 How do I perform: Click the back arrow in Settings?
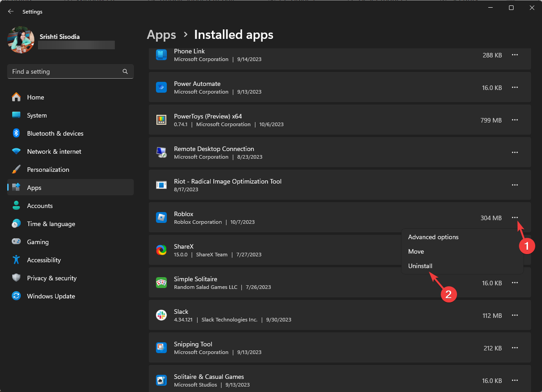coord(10,11)
